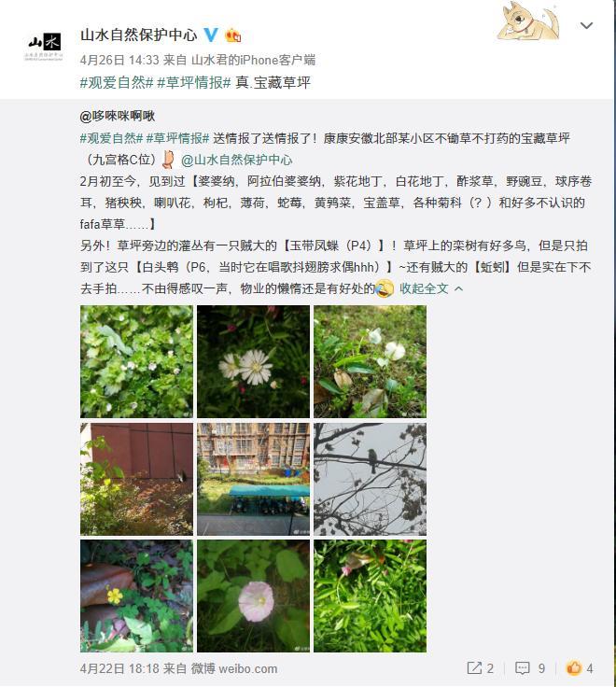616x687 pixels.
Task: Like the post with thumbs-up icon
Action: (573, 667)
